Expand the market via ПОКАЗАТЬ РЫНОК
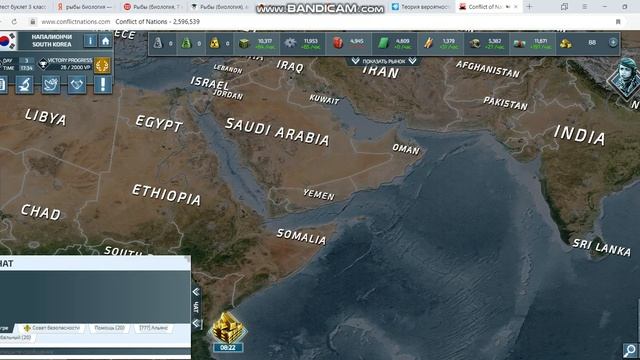Screen dimensions: 640x360 (384, 61)
